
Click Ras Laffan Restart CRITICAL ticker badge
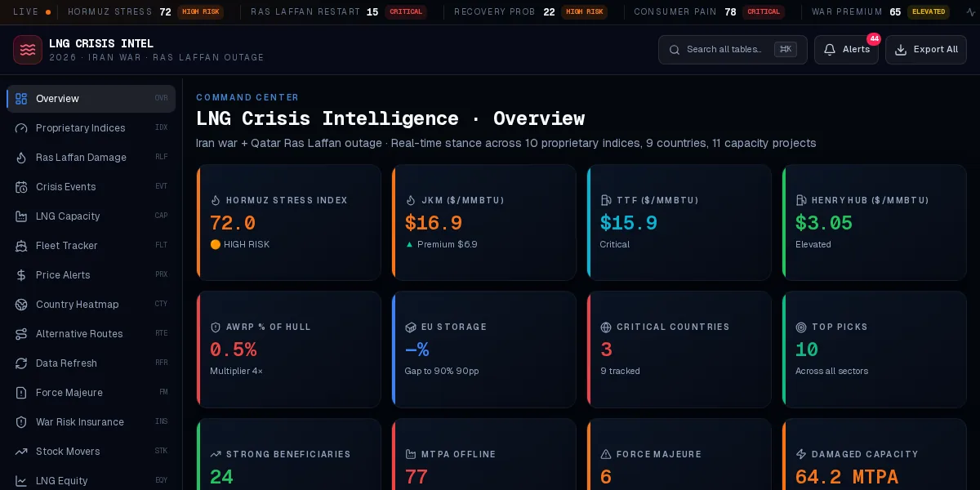click(x=406, y=12)
